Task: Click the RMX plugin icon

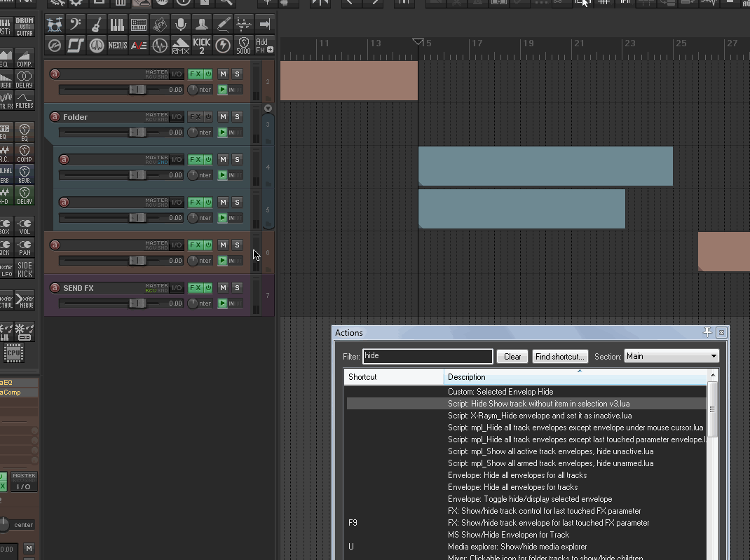Action: pyautogui.click(x=181, y=46)
